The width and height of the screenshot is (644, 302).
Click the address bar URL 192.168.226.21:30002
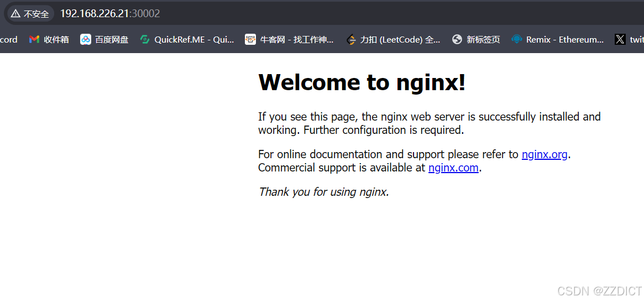(x=109, y=14)
